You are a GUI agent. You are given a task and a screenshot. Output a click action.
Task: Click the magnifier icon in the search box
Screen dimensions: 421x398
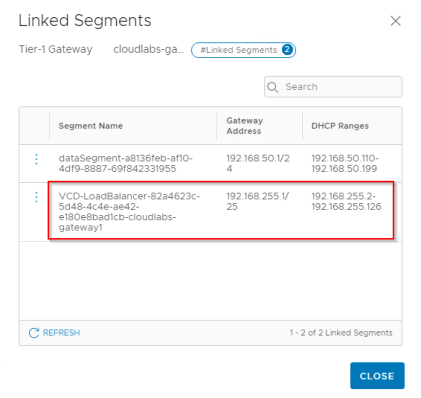click(272, 87)
